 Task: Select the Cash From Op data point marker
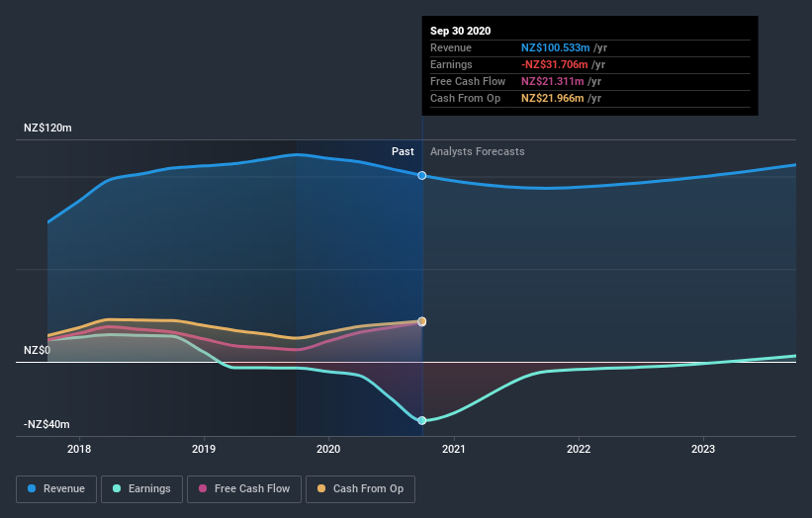click(422, 321)
